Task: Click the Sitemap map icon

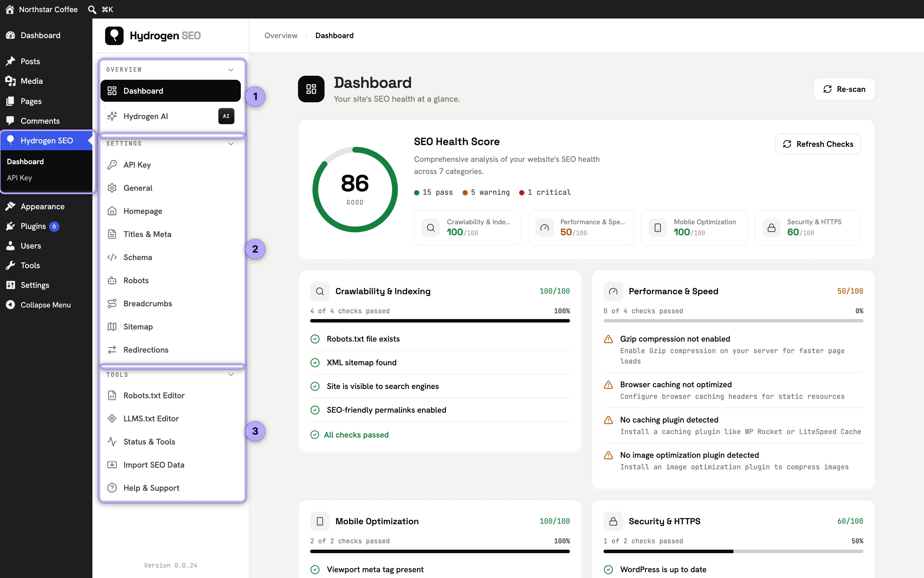Action: tap(112, 327)
